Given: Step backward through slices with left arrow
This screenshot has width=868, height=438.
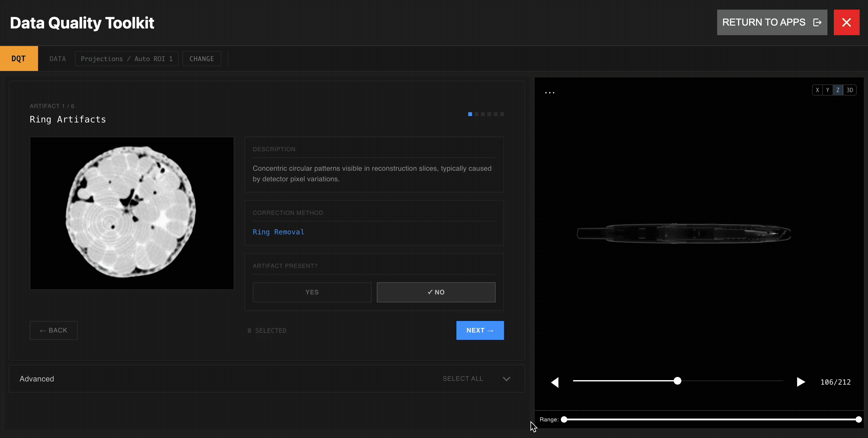Looking at the screenshot, I should pyautogui.click(x=555, y=382).
